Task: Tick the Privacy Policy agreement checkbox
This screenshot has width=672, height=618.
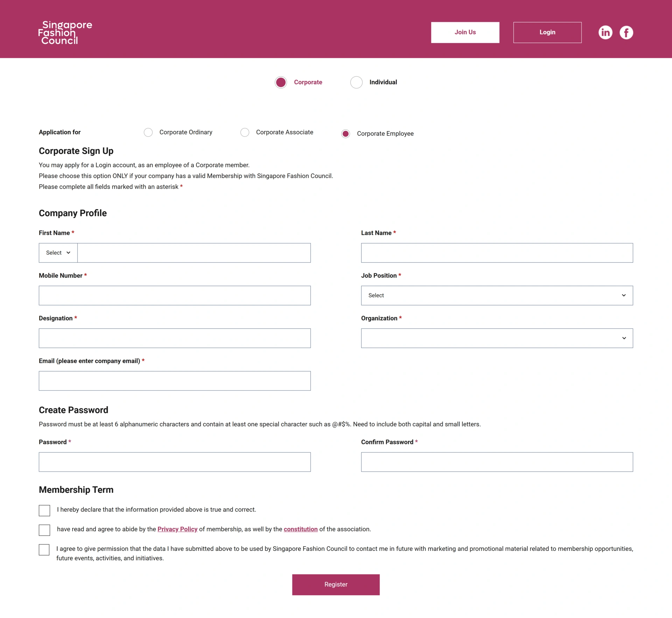Action: coord(44,530)
